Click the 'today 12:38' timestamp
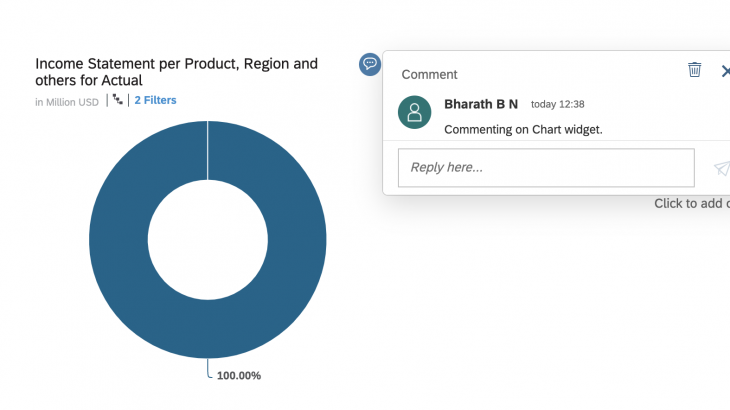This screenshot has height=410, width=730. point(557,104)
